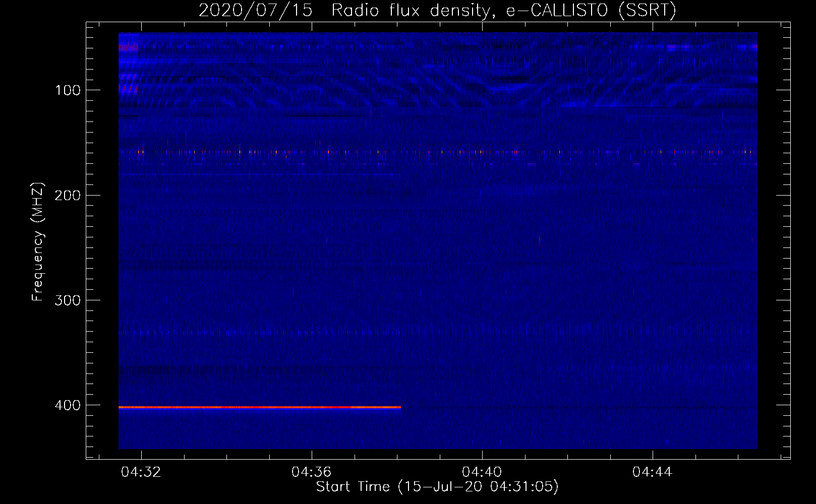Click the 04:36 time axis label

(x=312, y=472)
